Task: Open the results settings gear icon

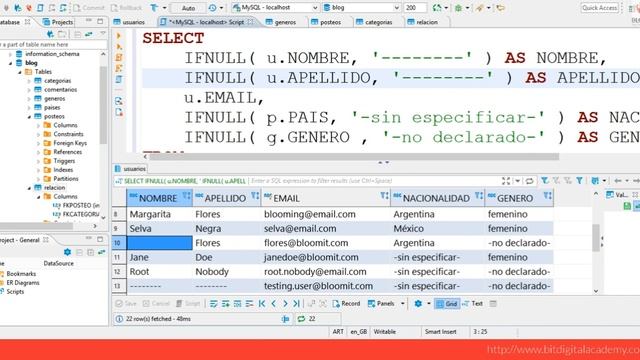Action: click(418, 304)
